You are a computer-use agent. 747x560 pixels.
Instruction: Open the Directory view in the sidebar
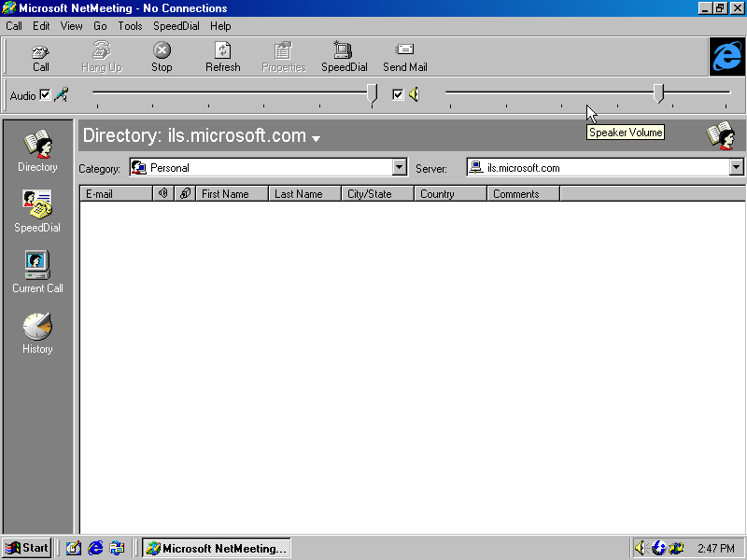(37, 151)
